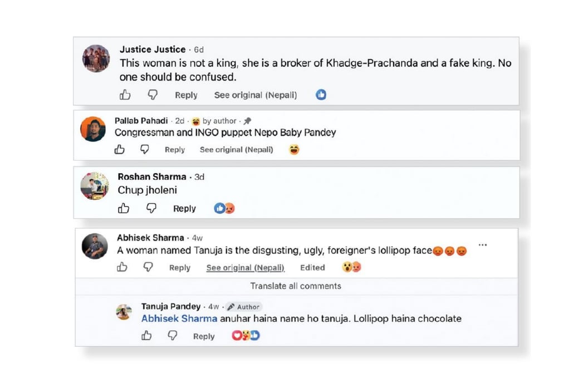The image size is (588, 392).
Task: Like Abhisek Sharma's comment
Action: pyautogui.click(x=122, y=267)
